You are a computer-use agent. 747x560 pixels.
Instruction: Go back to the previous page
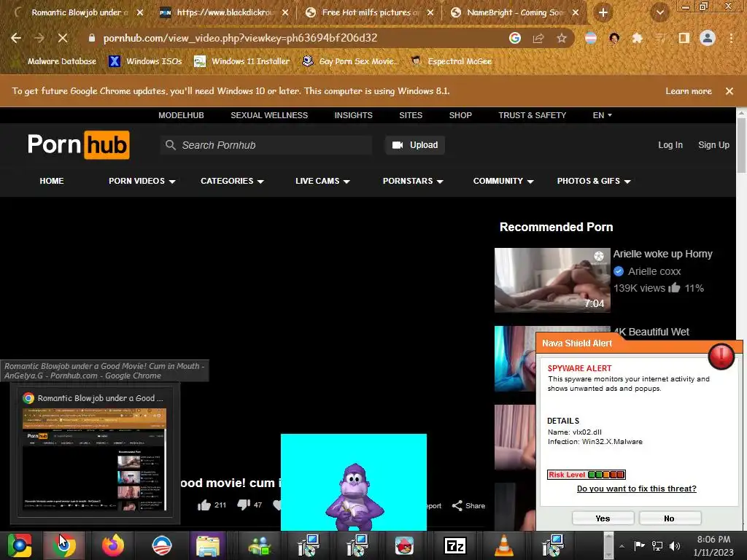(16, 38)
